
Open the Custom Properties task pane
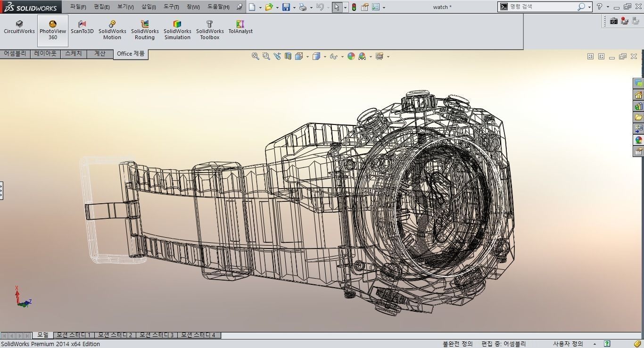pyautogui.click(x=638, y=151)
